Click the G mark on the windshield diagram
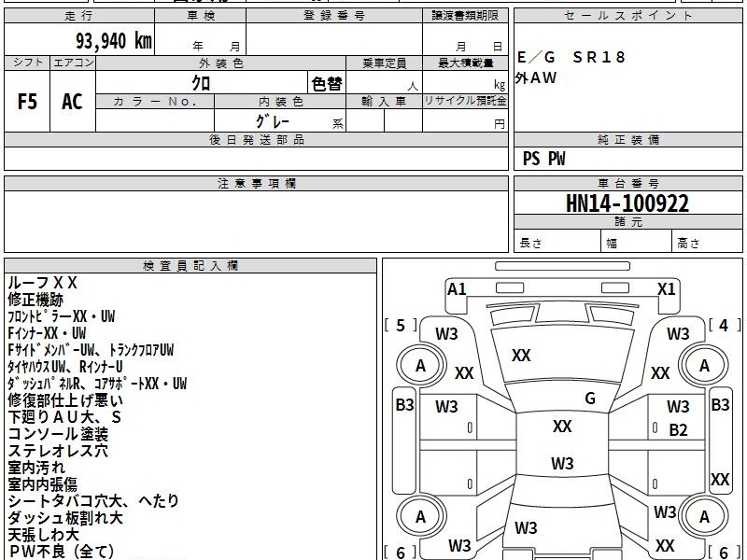The height and width of the screenshot is (560, 747). point(590,399)
